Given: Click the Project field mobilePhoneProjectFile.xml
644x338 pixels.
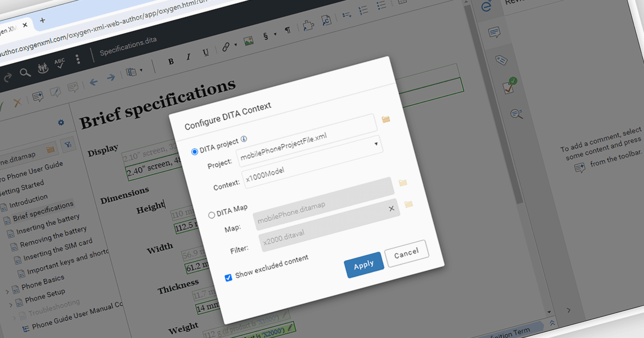Looking at the screenshot, I should 306,141.
